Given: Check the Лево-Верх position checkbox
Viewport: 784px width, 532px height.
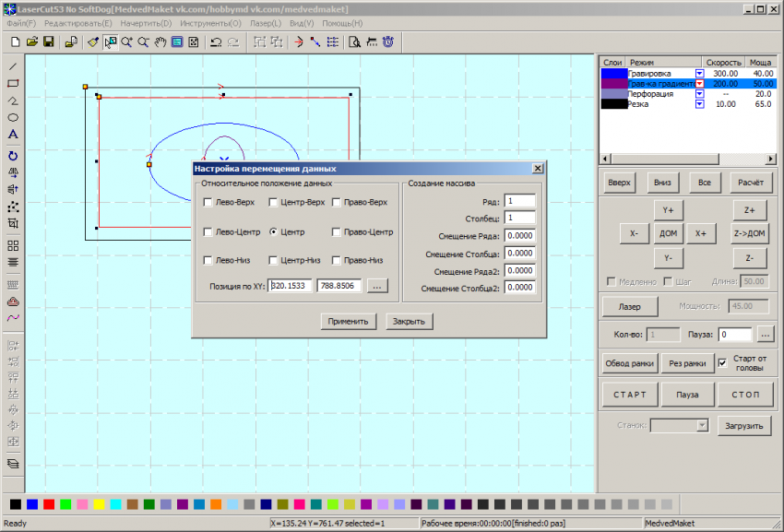Looking at the screenshot, I should pyautogui.click(x=208, y=203).
